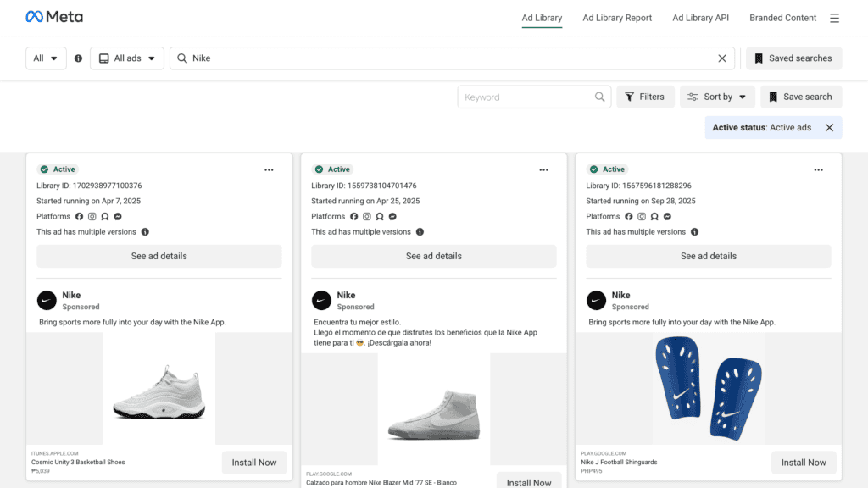Click the Meta logo in the header
868x488 pixels.
54,17
